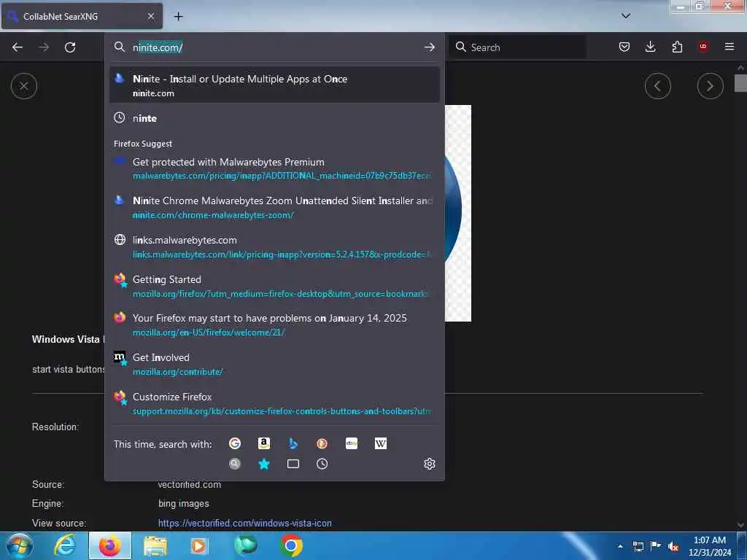Open the Firefox application menu
Screen dimensions: 747x560
click(x=729, y=47)
